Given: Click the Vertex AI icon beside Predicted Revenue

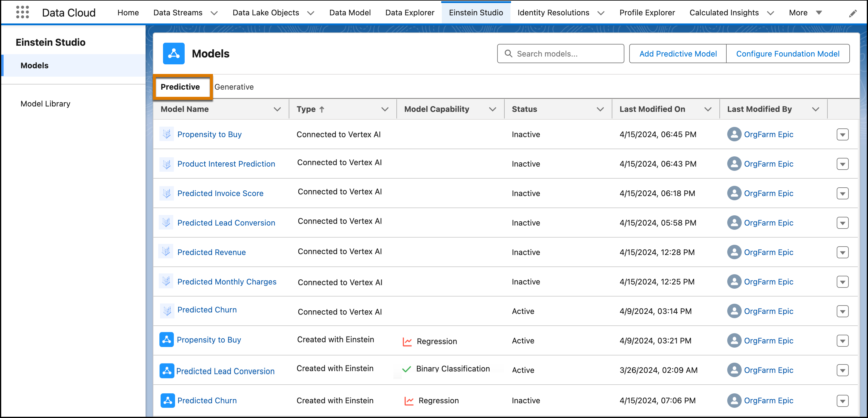Looking at the screenshot, I should (x=166, y=251).
